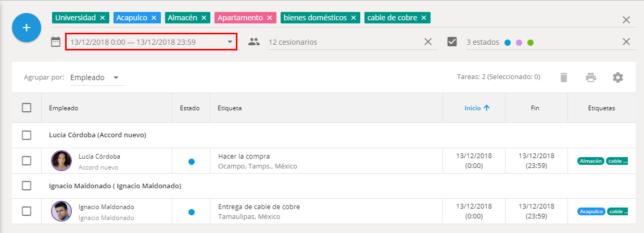Open the date range dropdown 13/12/2018

151,42
